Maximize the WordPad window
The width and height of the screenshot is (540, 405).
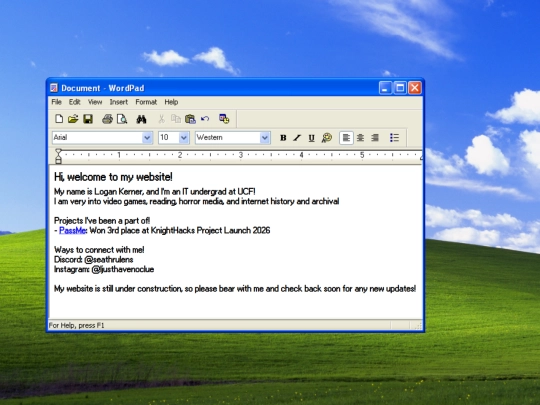(x=400, y=88)
